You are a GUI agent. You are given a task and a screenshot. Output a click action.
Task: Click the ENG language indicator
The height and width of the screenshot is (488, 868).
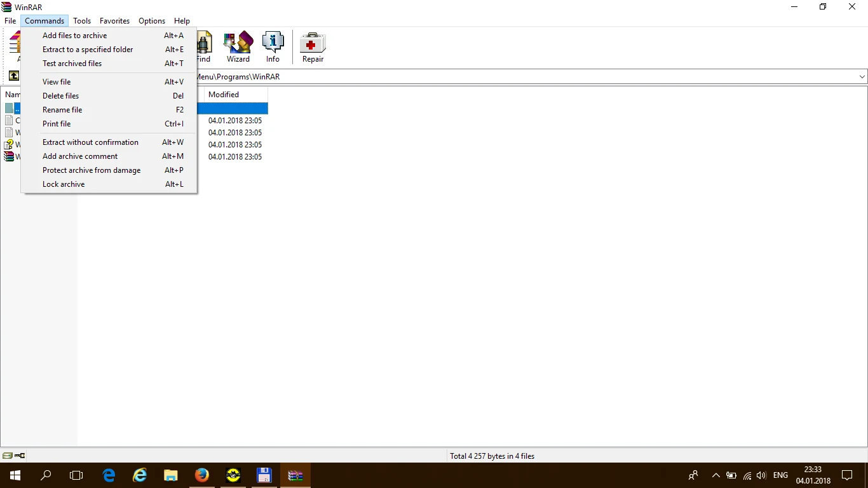780,475
